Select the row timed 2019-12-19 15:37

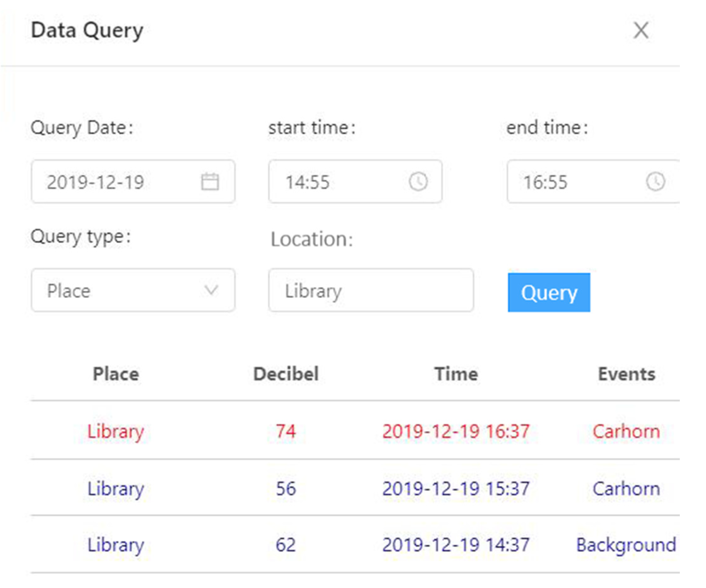pos(456,488)
